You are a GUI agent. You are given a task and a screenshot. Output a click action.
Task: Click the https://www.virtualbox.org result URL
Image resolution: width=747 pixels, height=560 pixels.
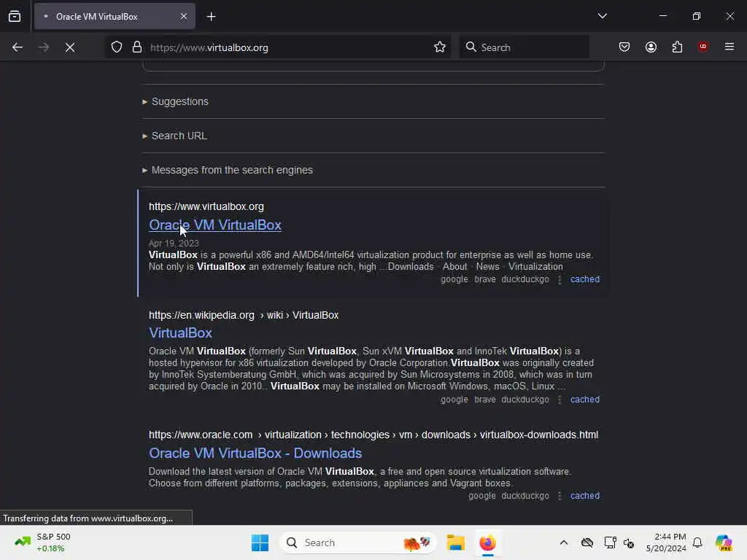[206, 206]
